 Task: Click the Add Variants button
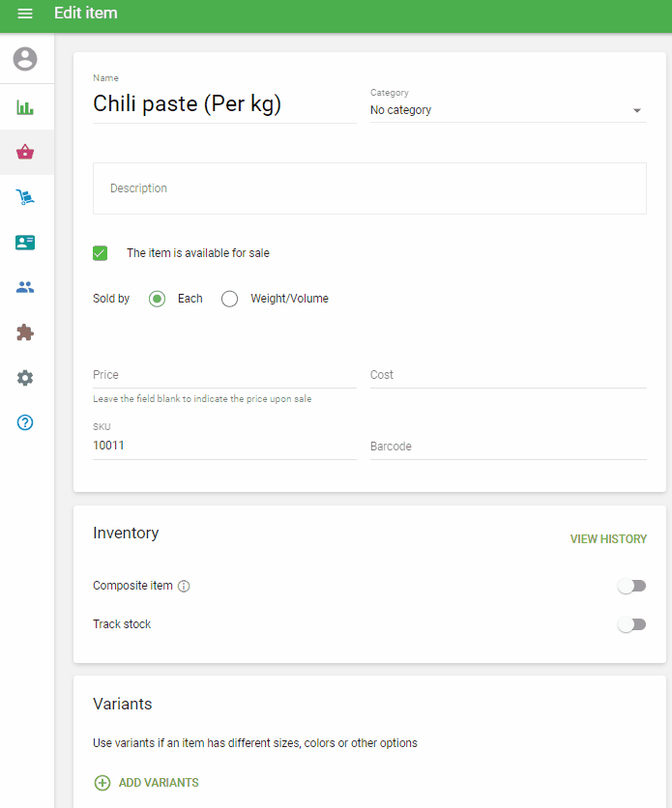point(146,783)
